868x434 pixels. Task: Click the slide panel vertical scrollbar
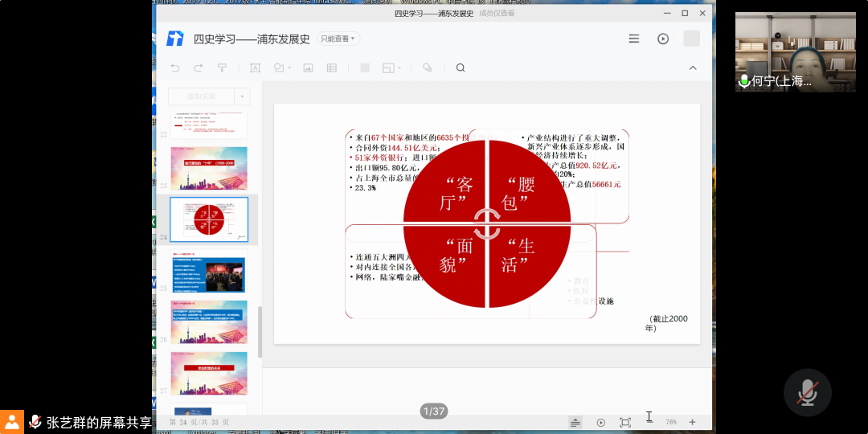(260, 330)
